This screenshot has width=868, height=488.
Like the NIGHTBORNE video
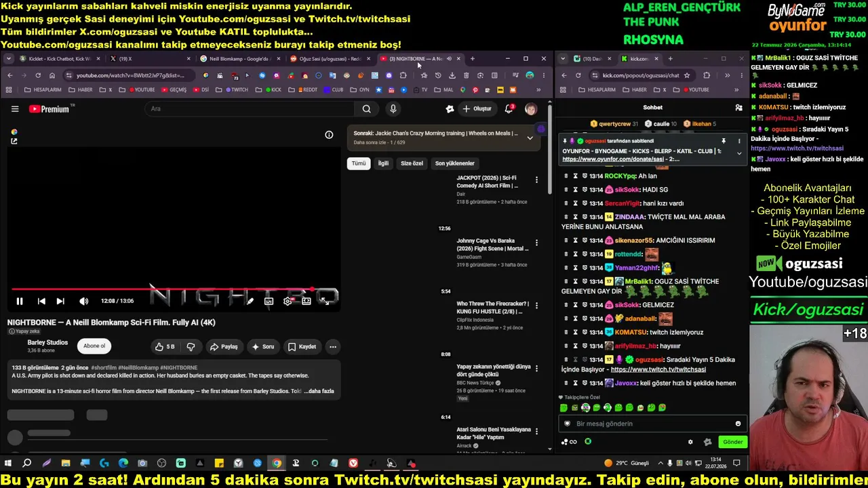pyautogui.click(x=165, y=346)
